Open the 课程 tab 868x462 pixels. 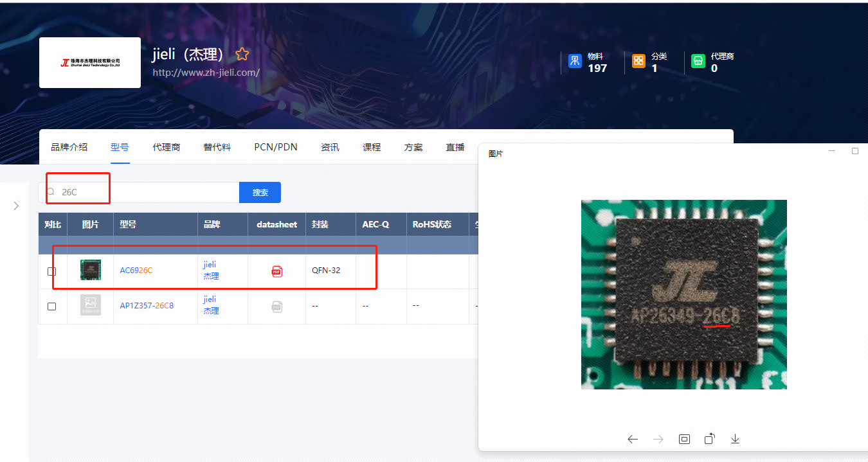[x=372, y=147]
